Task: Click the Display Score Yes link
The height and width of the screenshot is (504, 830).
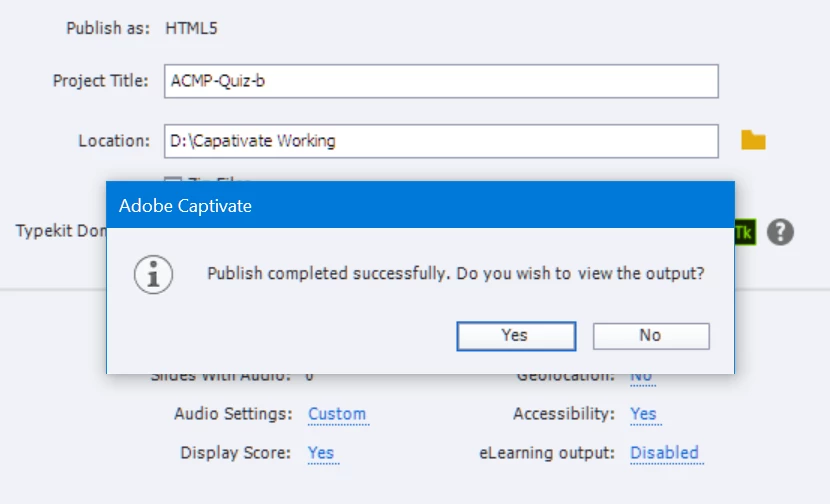Action: (321, 453)
